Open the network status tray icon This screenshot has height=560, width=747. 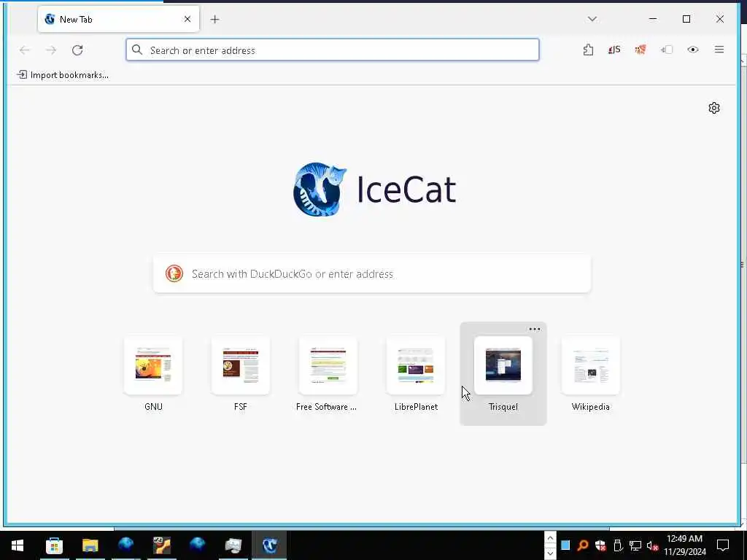(x=635, y=545)
